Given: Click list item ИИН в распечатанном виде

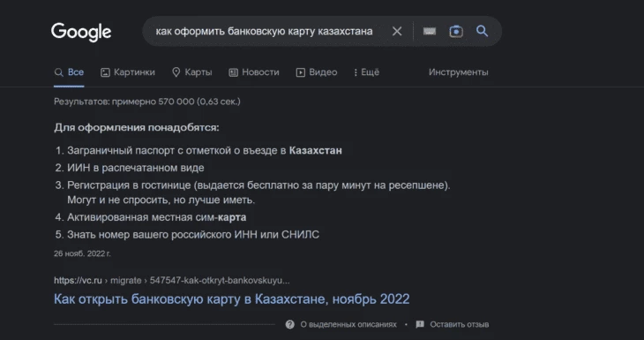Looking at the screenshot, I should coord(136,168).
